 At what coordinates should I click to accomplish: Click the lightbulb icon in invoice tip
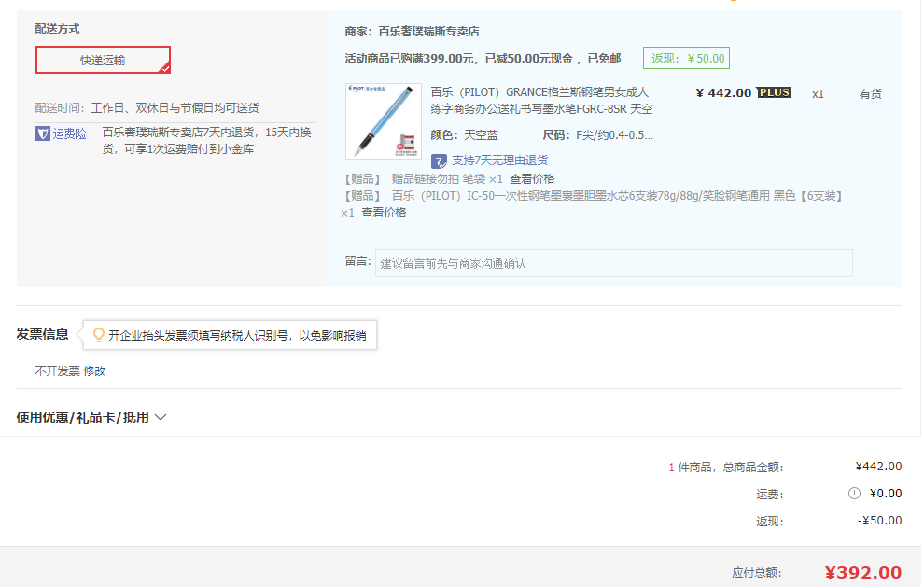[99, 335]
